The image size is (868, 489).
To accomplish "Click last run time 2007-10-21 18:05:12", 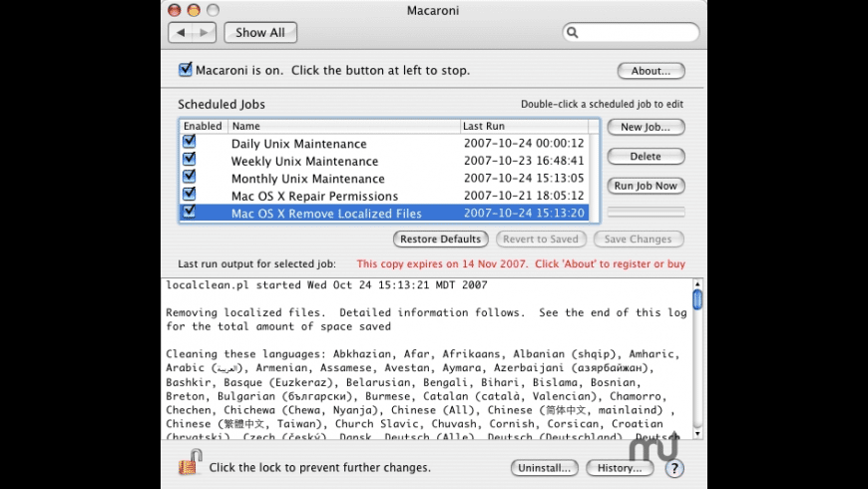I will (524, 196).
